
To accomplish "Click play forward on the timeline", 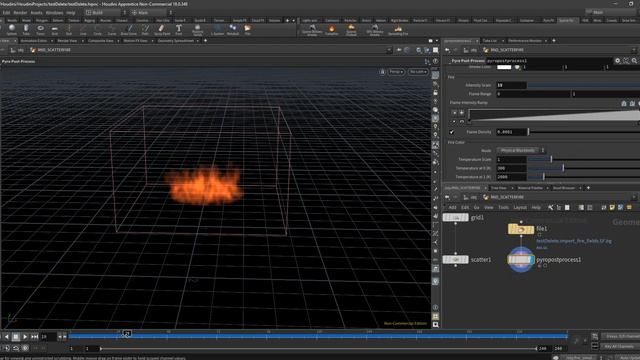I will click(x=25, y=337).
